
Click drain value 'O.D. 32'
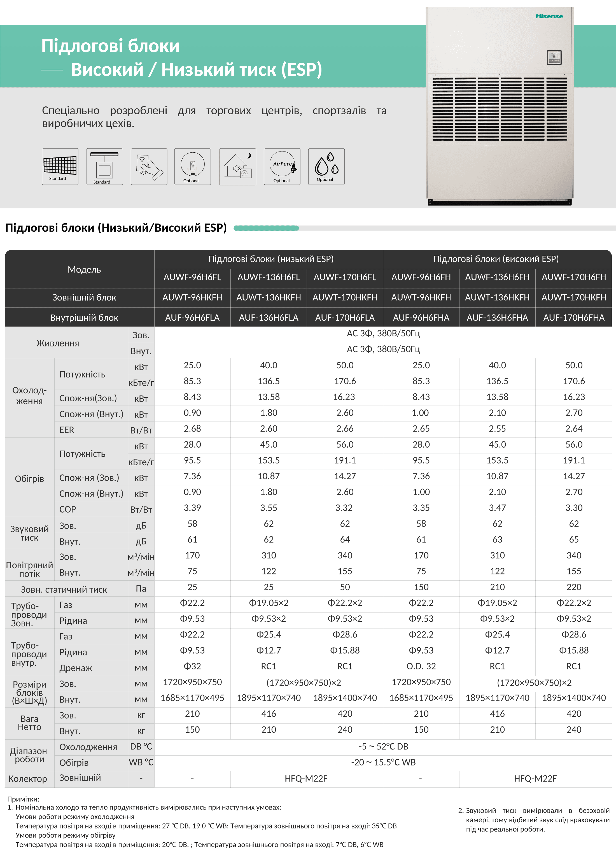[421, 667]
